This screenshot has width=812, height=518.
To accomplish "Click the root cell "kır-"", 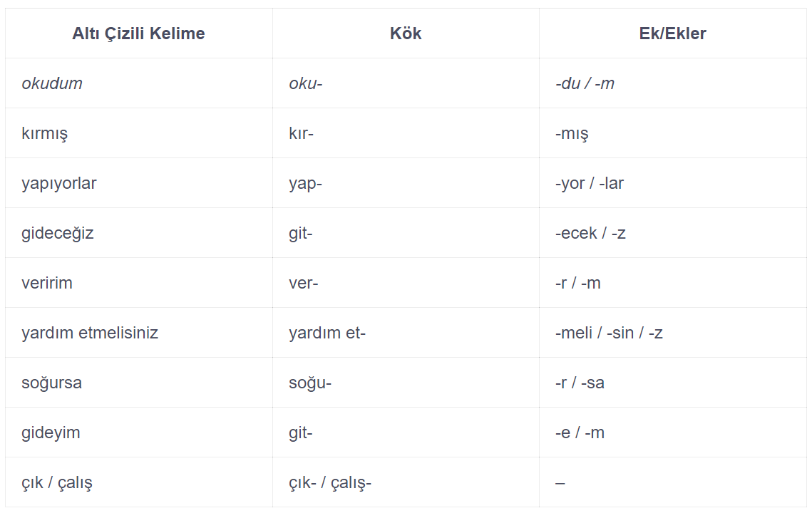I will tap(302, 133).
